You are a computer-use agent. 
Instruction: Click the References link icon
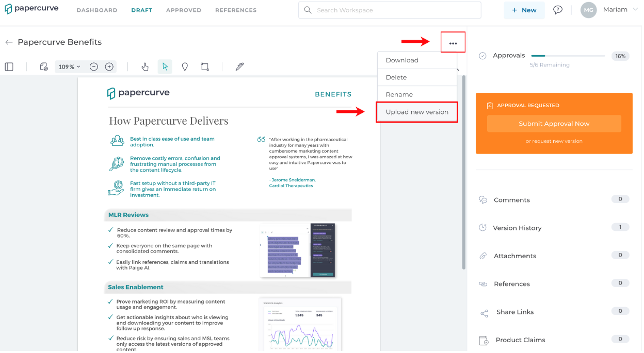(483, 284)
